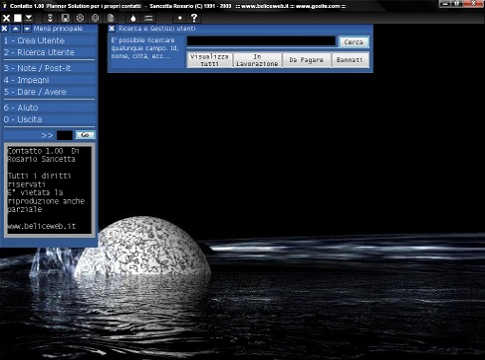The image size is (485, 360).
Task: Focus the black command box next to >>
Action: 64,135
